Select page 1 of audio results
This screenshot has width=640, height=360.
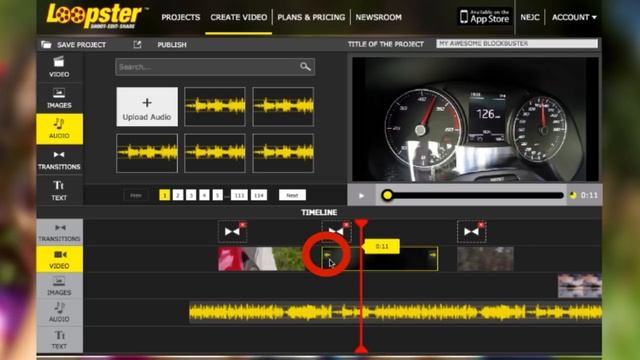click(x=164, y=195)
